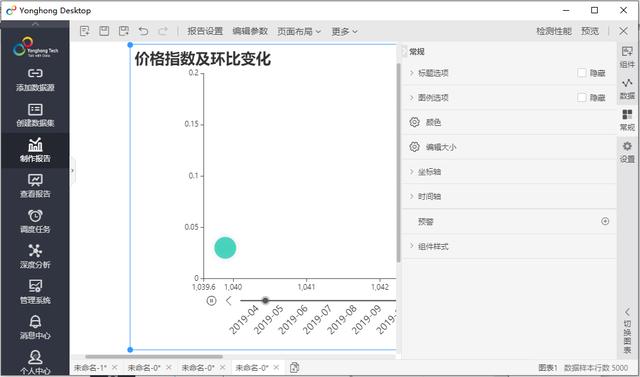The width and height of the screenshot is (640, 377).
Task: Toggle 隐藏 checkbox for 标题选项
Action: pyautogui.click(x=582, y=73)
